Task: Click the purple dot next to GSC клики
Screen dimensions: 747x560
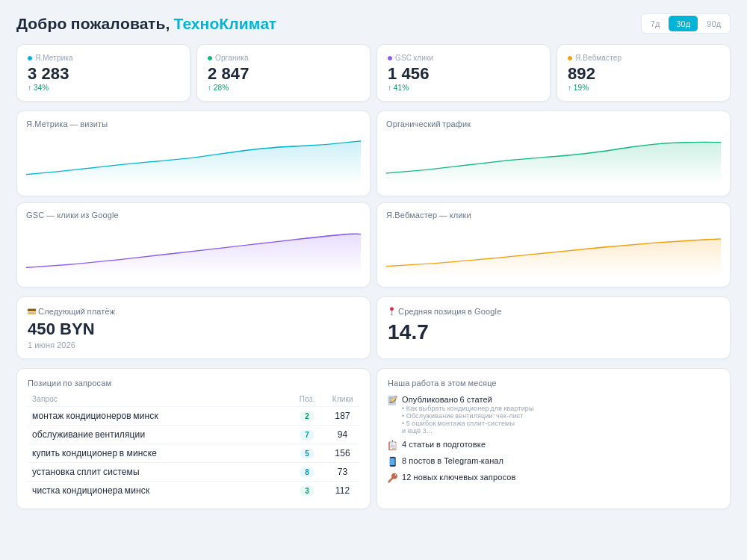Action: coord(390,58)
